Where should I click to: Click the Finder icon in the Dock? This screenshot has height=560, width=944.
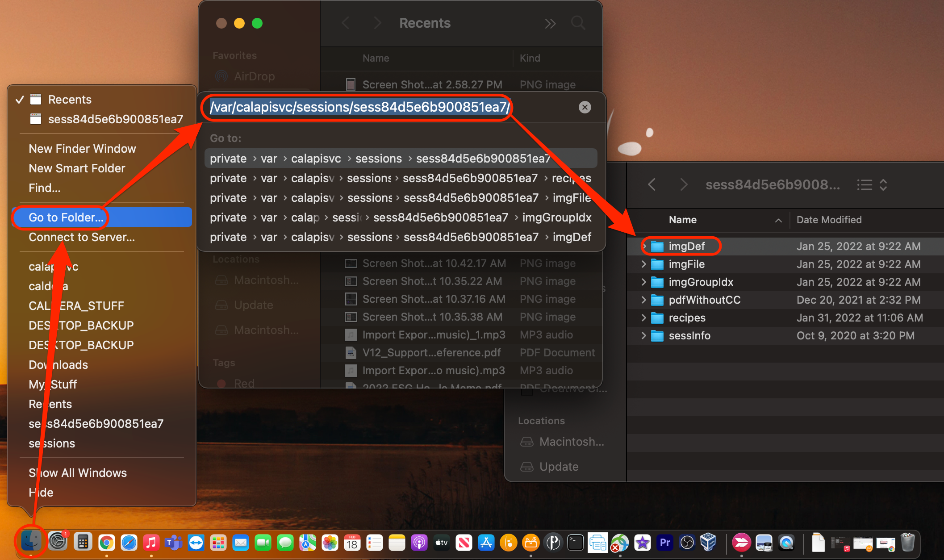pos(31,542)
